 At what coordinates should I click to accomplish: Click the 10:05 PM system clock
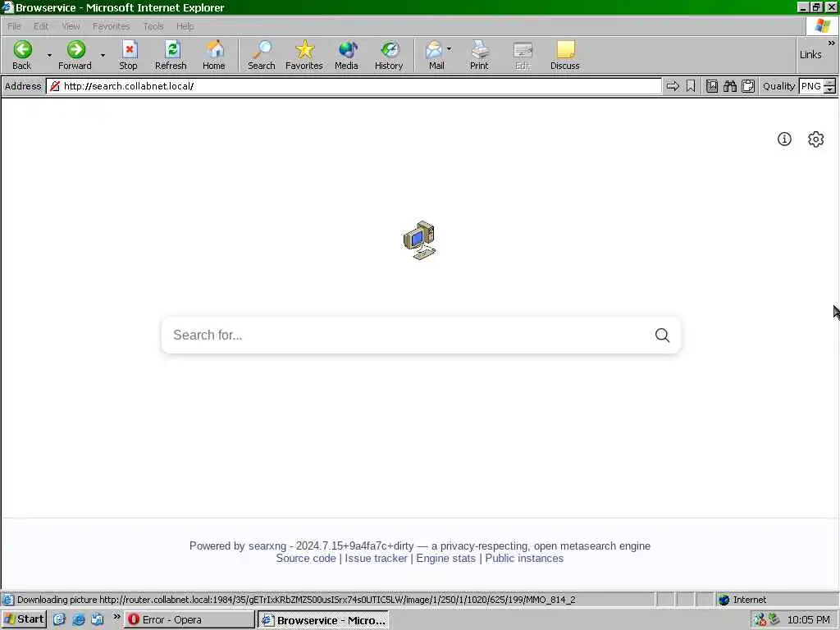(808, 620)
